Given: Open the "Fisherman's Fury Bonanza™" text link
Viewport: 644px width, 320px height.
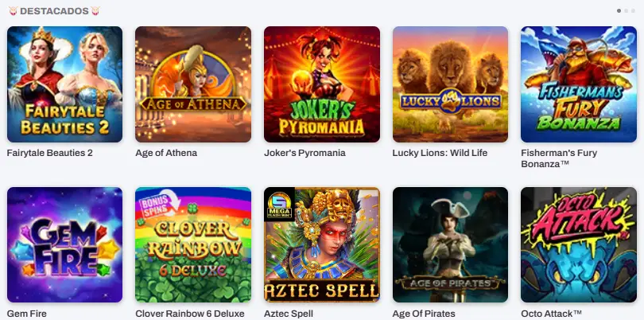Looking at the screenshot, I should coord(559,158).
